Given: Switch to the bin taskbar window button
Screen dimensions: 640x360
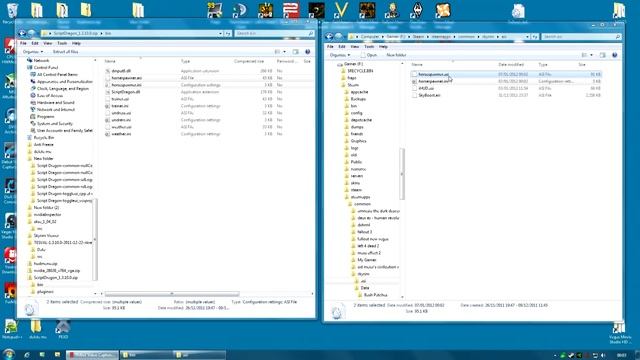Looking at the screenshot, I should pyautogui.click(x=146, y=355).
